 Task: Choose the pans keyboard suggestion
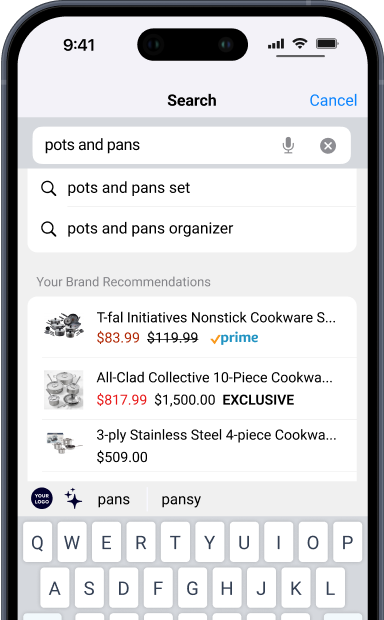[x=113, y=499]
